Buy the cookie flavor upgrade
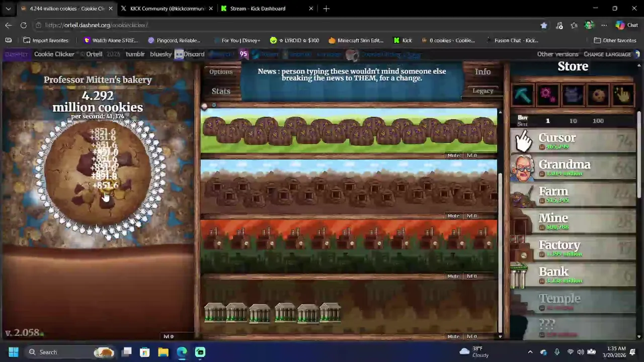 pyautogui.click(x=598, y=95)
